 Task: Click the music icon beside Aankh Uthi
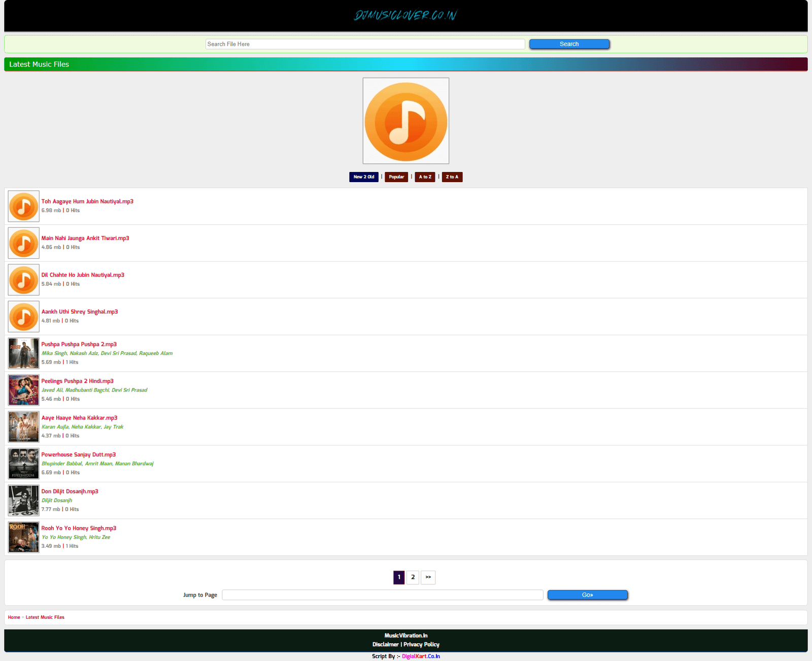[23, 317]
